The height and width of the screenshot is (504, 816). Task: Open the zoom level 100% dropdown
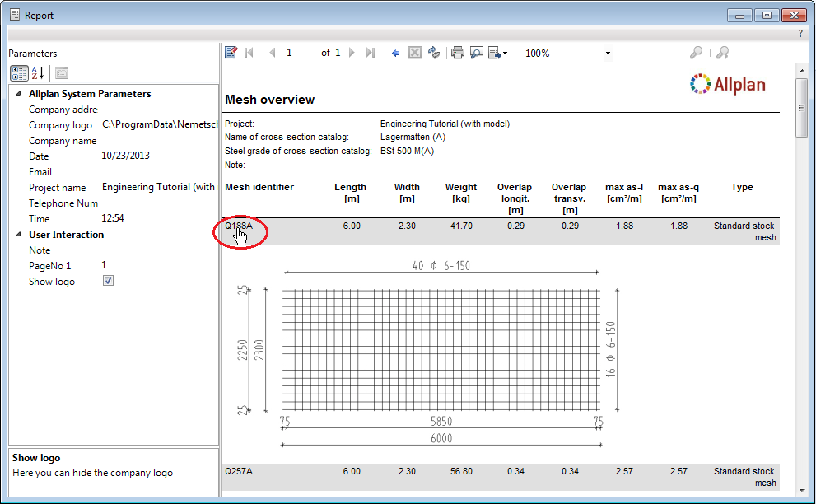click(x=608, y=54)
